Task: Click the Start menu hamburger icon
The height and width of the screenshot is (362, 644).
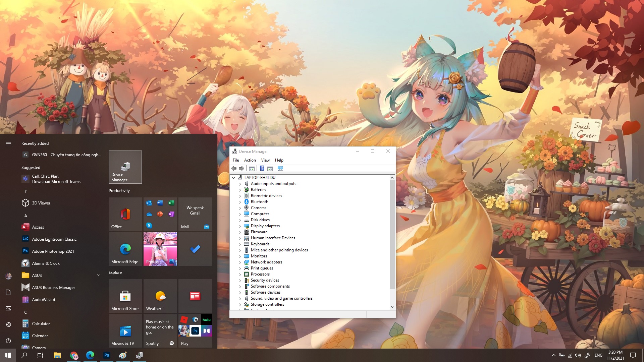Action: point(8,143)
